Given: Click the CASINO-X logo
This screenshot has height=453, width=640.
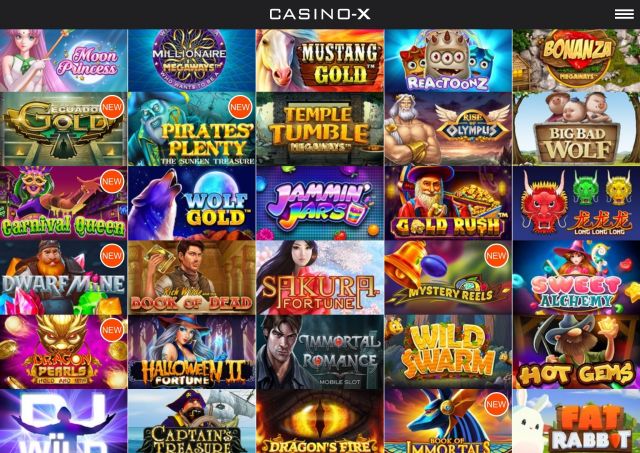Looking at the screenshot, I should click(x=320, y=14).
